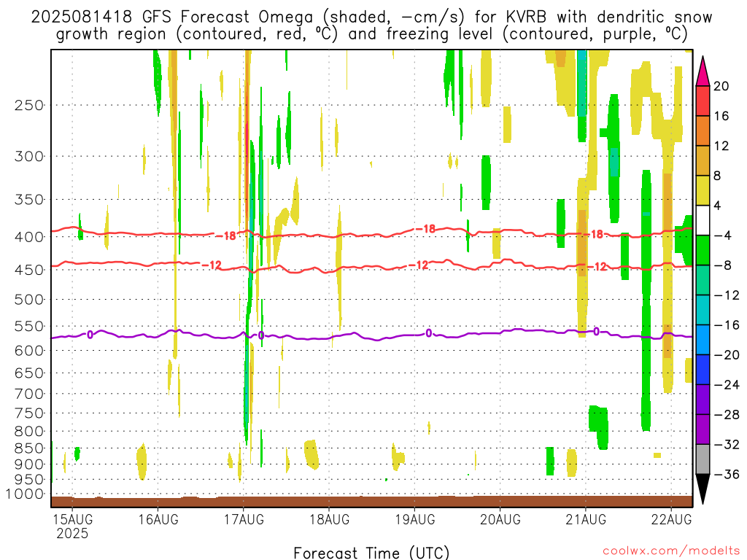The image size is (747, 560).
Task: Click the 950 pressure level label
Action: (x=29, y=480)
